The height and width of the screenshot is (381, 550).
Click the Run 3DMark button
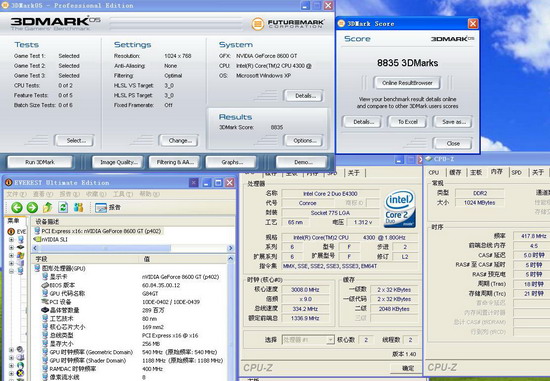pos(40,162)
